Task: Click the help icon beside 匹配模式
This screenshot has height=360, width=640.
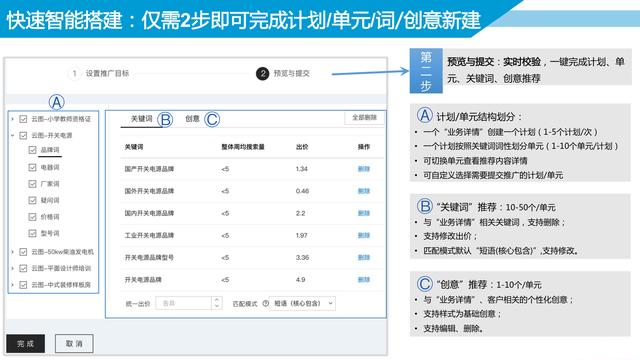Action: tap(266, 303)
